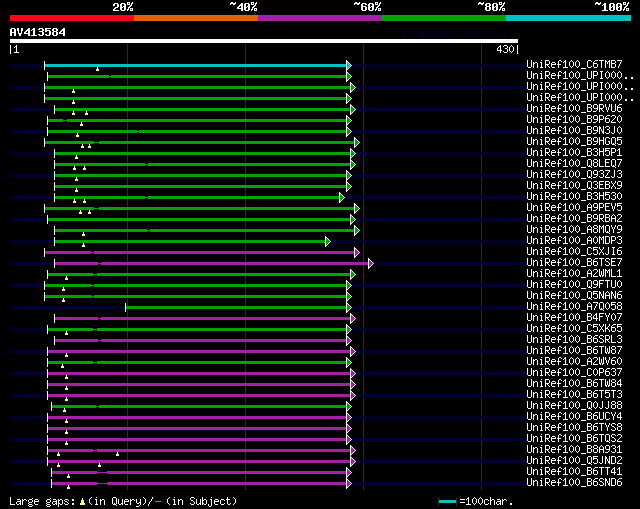
Task: Click the arrowhead ending the UniRef100_A0MDP3 alignment
Action: [x=328, y=242]
